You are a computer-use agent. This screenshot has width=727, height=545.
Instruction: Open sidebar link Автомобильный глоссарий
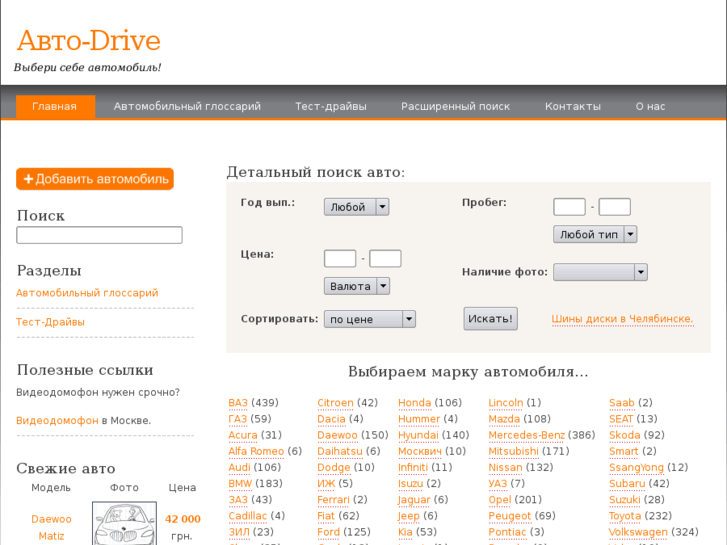click(x=87, y=293)
